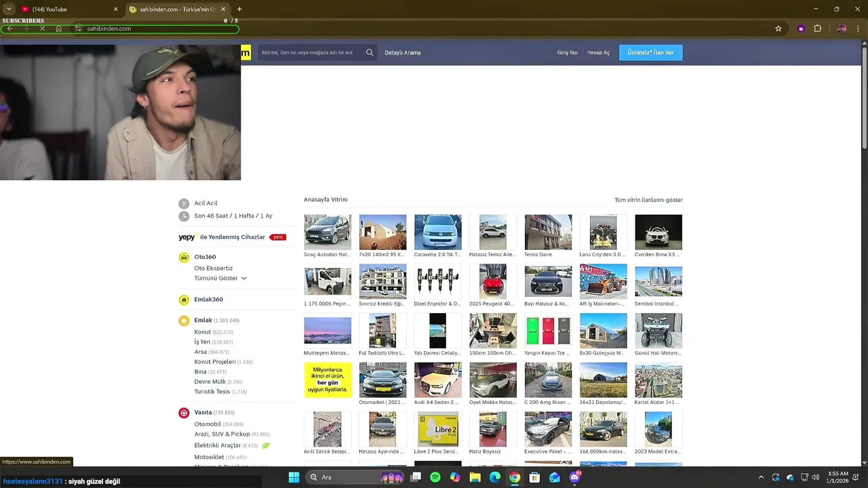Click the red Vasıta category icon
The image size is (868, 488).
tap(184, 413)
